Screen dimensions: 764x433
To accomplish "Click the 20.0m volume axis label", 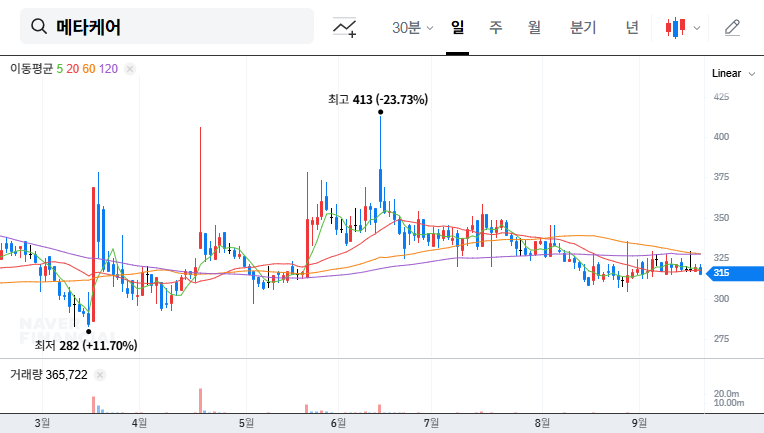I will pos(726,394).
